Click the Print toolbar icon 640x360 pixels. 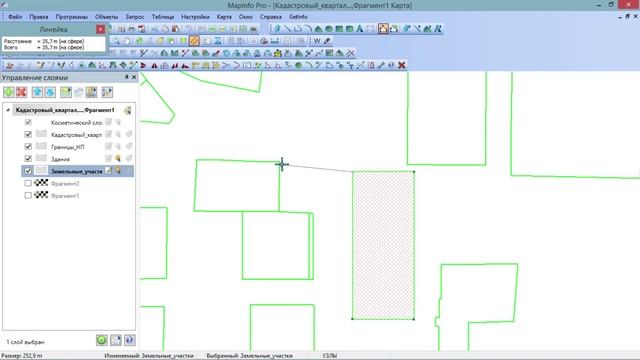pos(131,29)
